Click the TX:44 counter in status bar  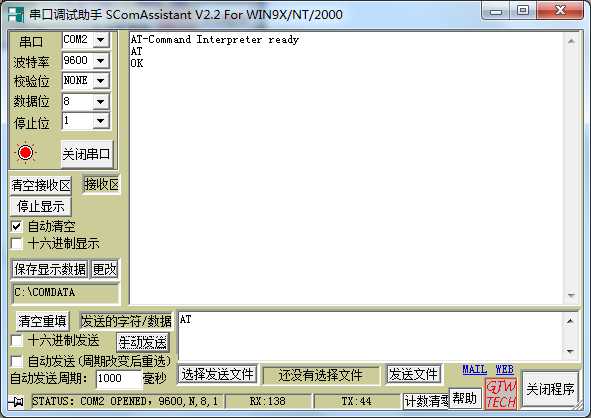point(356,401)
